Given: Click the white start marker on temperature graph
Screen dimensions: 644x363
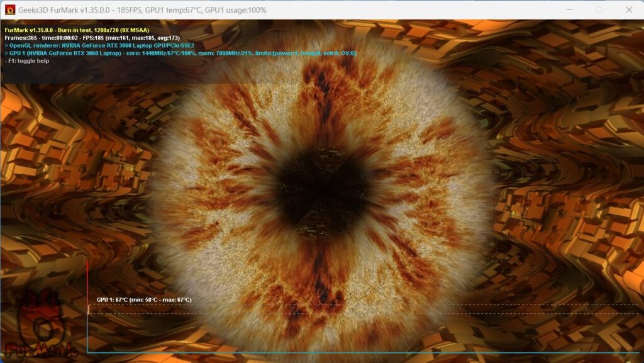Looking at the screenshot, I should point(89,310).
